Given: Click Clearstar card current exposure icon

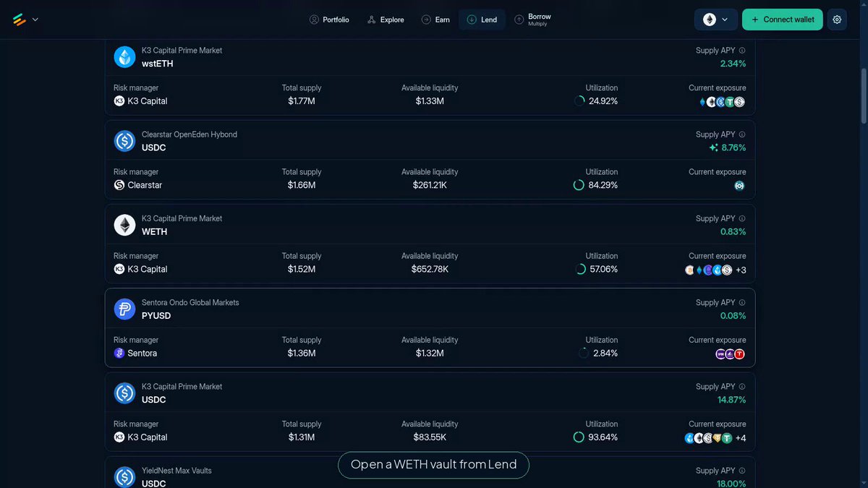Looking at the screenshot, I should coord(739,186).
